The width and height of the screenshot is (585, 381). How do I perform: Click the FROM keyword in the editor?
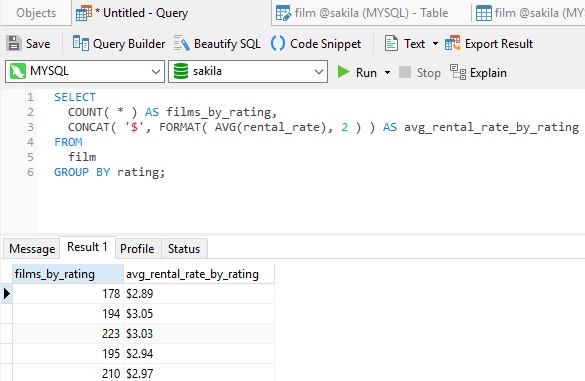[68, 142]
